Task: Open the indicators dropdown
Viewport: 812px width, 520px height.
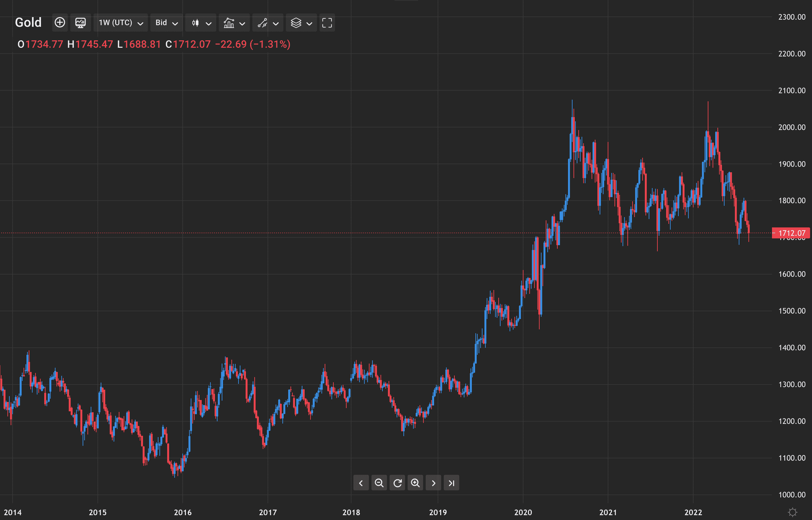Action: click(234, 23)
